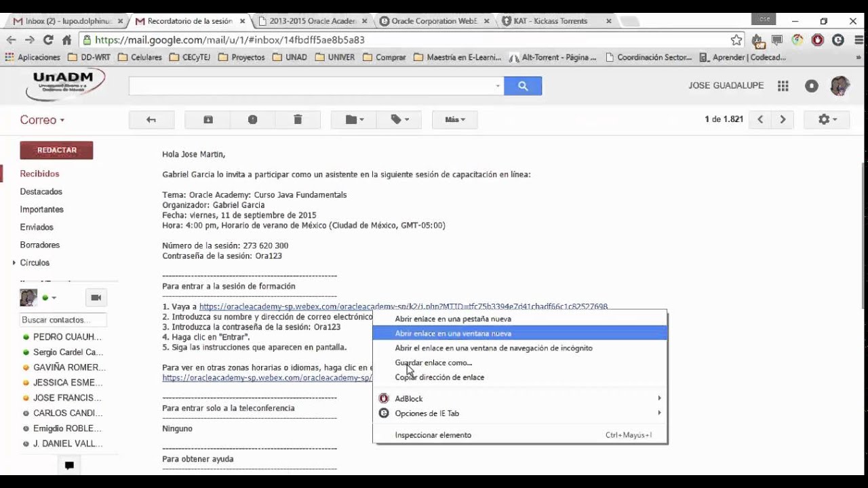Bookmark page with star icon
Screen dimensions: 868x488
[x=736, y=40]
